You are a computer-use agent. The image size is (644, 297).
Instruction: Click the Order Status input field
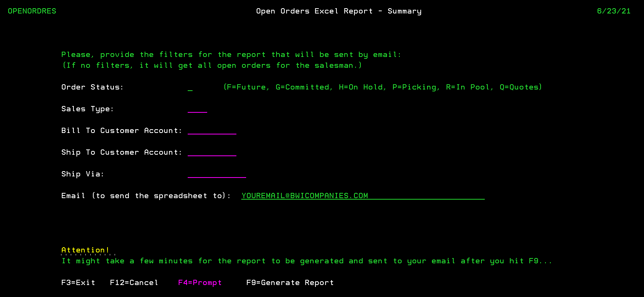[x=190, y=87]
